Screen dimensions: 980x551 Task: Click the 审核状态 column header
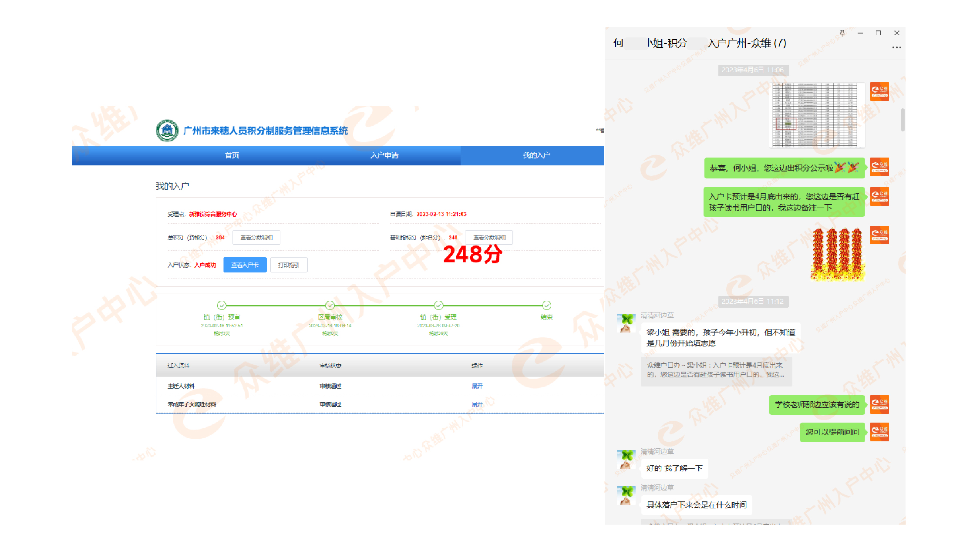tap(330, 366)
